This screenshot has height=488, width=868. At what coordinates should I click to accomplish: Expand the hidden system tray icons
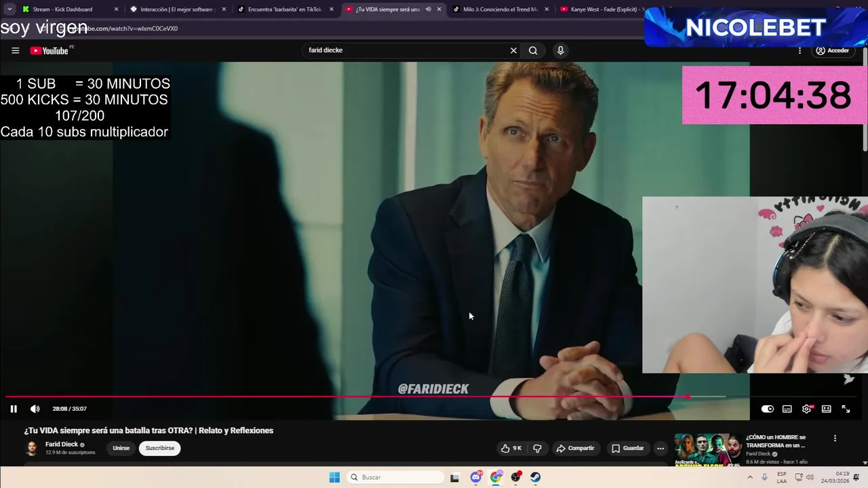750,477
